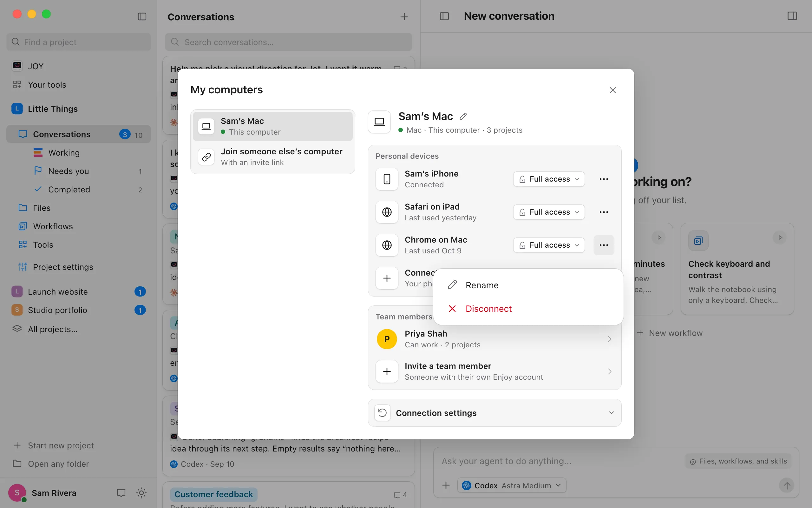The image size is (812, 508).
Task: Toggle the conversations list panel icon
Action: coord(444,16)
